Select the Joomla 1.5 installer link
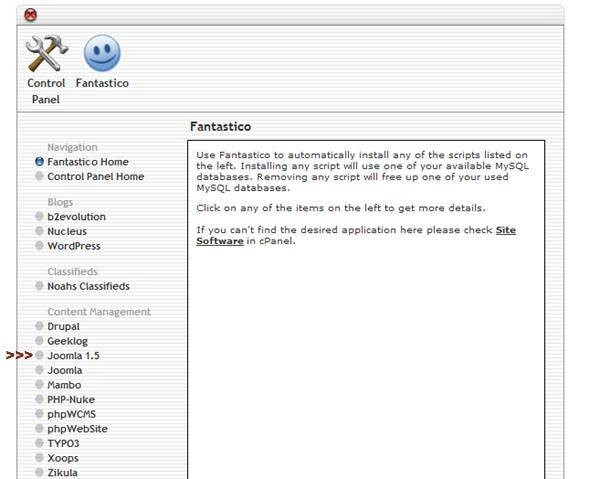Screen dimensions: 600x479 73,356
